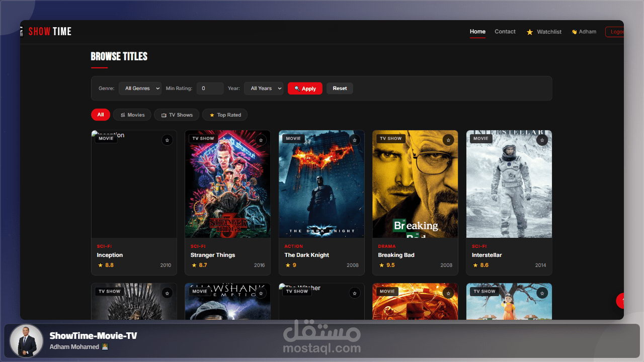Open the Interstellar poster

coord(509,184)
